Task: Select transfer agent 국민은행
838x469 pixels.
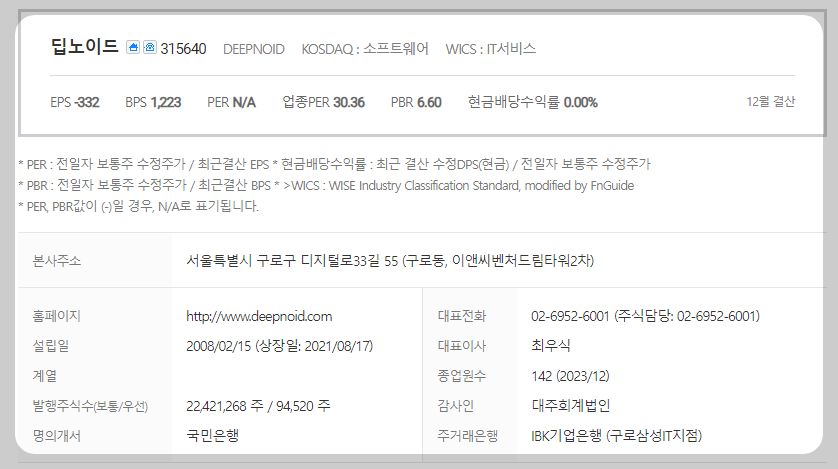Action: click(x=212, y=436)
